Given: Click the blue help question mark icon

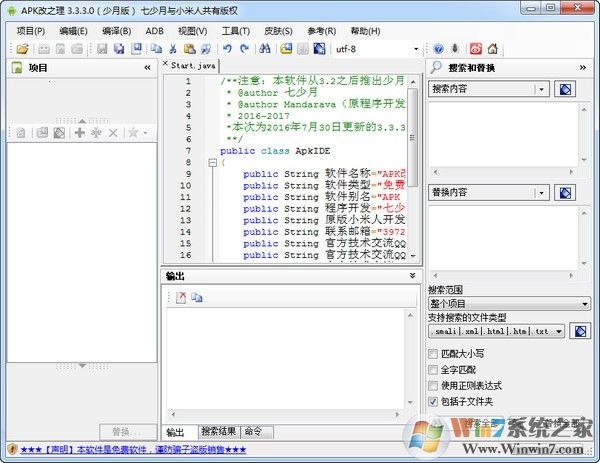Looking at the screenshot, I should point(439,49).
